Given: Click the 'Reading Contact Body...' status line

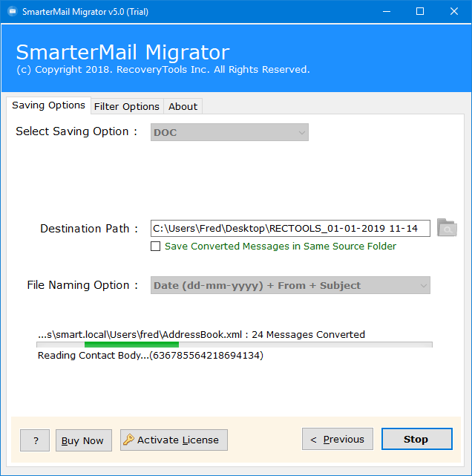Looking at the screenshot, I should click(x=151, y=355).
